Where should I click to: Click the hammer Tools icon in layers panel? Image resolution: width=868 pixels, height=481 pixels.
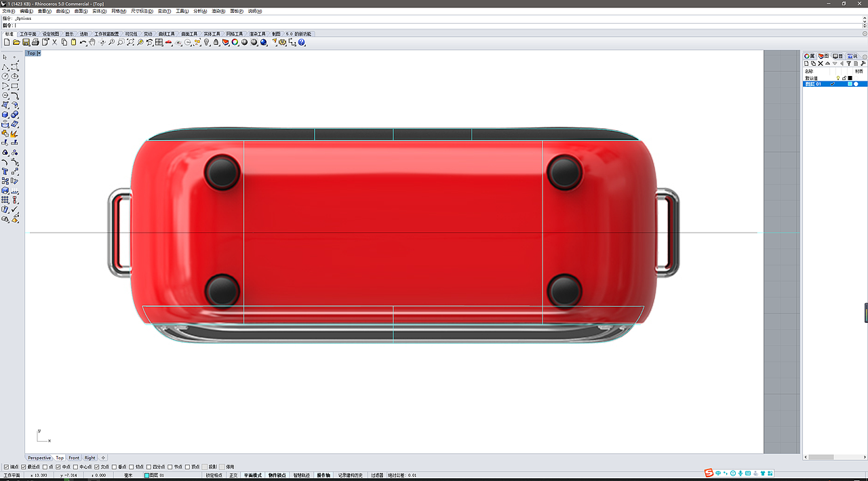pos(863,64)
